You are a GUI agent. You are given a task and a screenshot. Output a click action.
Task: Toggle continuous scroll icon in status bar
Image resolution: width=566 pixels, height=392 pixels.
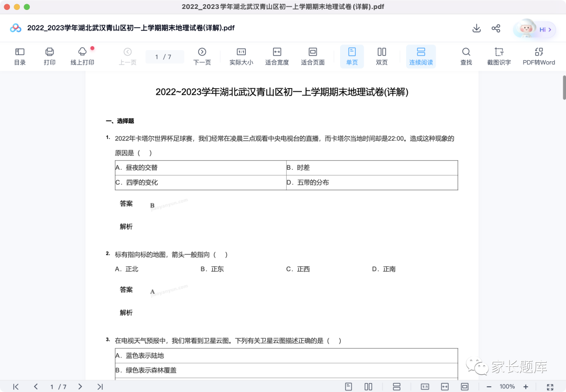[x=397, y=387]
